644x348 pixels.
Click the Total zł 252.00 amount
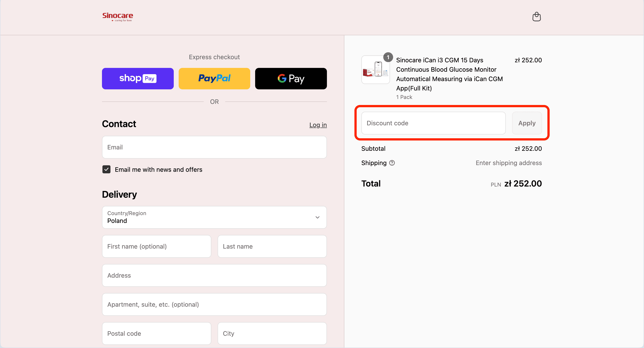(x=523, y=184)
